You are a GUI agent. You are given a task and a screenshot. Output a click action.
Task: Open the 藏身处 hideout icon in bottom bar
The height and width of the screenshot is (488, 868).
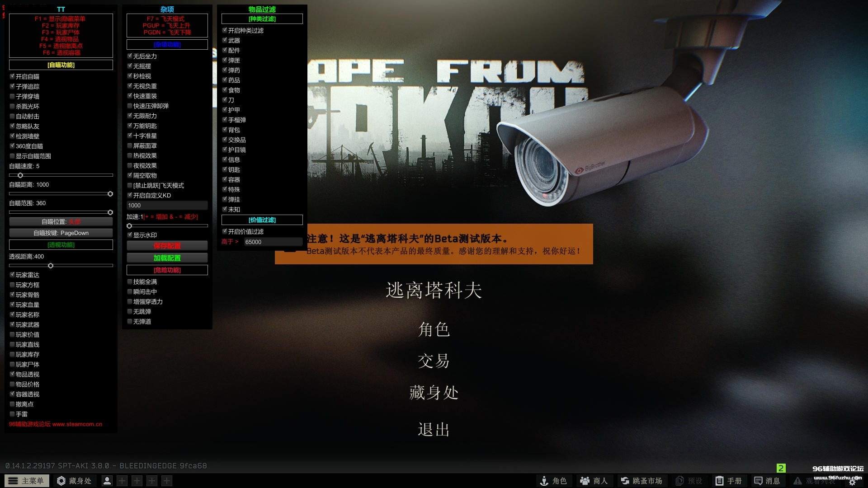(61, 481)
